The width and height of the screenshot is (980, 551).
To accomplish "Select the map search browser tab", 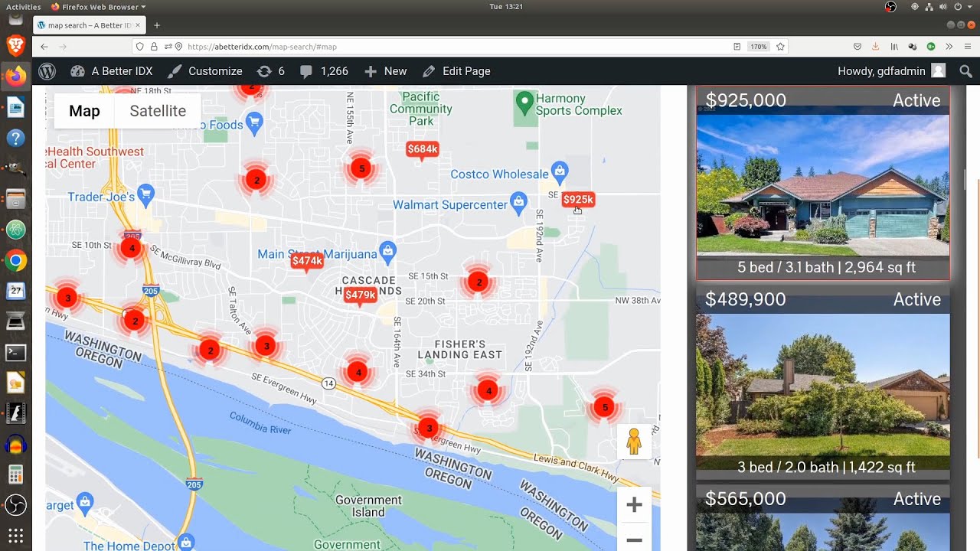I will [90, 25].
